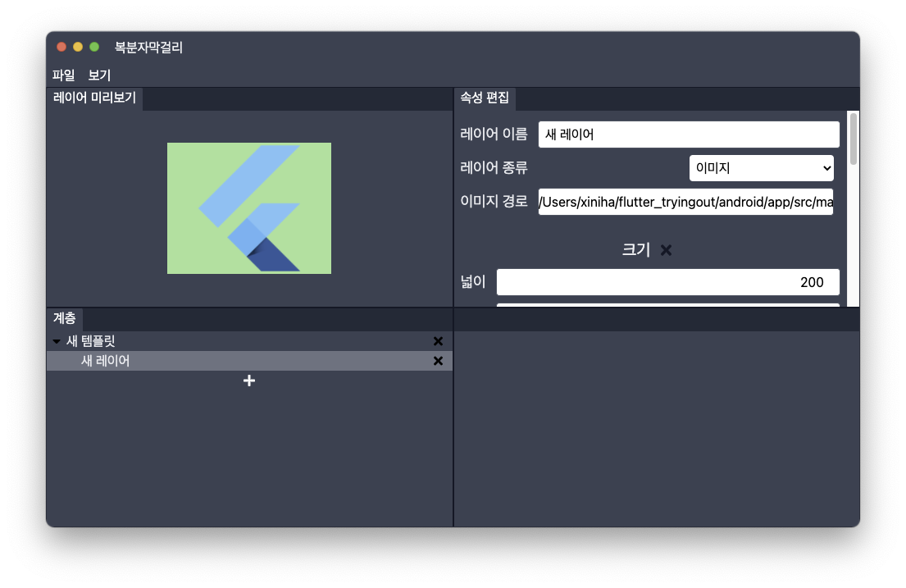Viewport: 906px width, 588px height.
Task: Open the 파일 menu
Action: [x=63, y=75]
